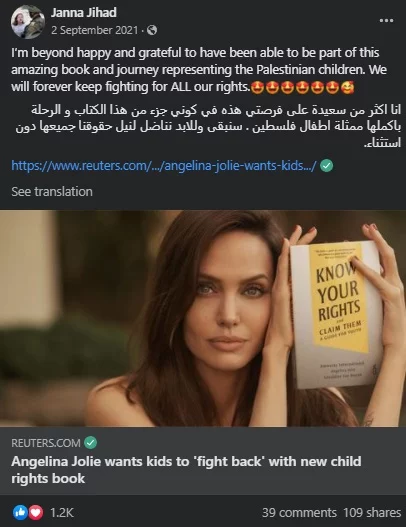Screen dimensions: 406x527
Task: View the 1.2K reactions list
Action: tap(62, 513)
